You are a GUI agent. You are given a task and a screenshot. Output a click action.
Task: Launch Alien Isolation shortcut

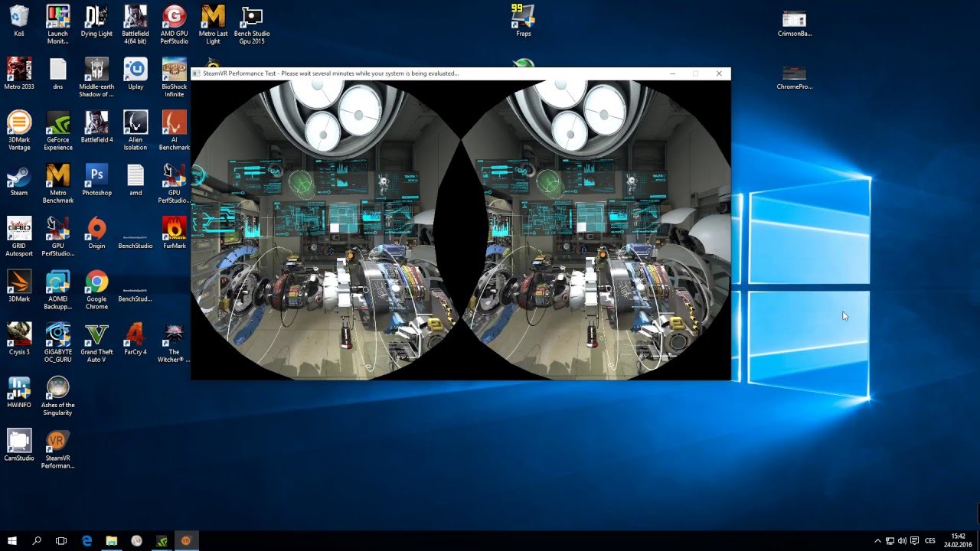[135, 130]
